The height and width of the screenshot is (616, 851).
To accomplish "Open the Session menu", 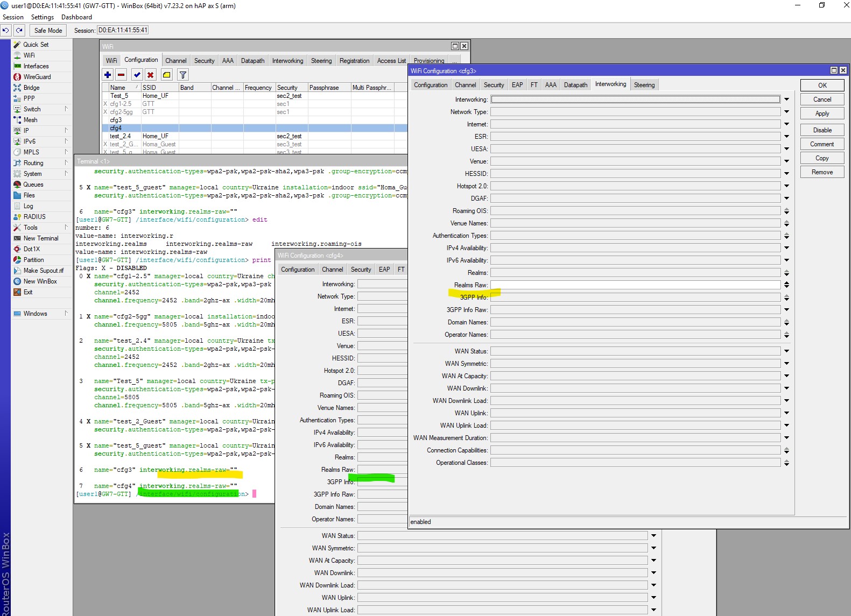I will (x=13, y=17).
